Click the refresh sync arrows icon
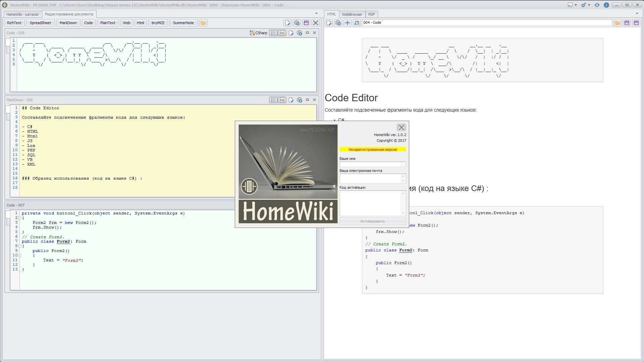The height and width of the screenshot is (362, 644). coord(597,5)
